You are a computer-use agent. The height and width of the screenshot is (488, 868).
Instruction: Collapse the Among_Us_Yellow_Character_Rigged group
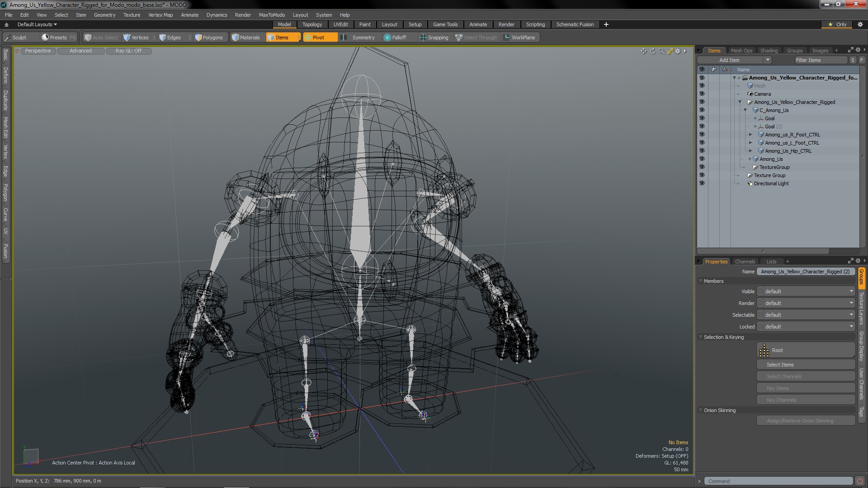pos(740,102)
